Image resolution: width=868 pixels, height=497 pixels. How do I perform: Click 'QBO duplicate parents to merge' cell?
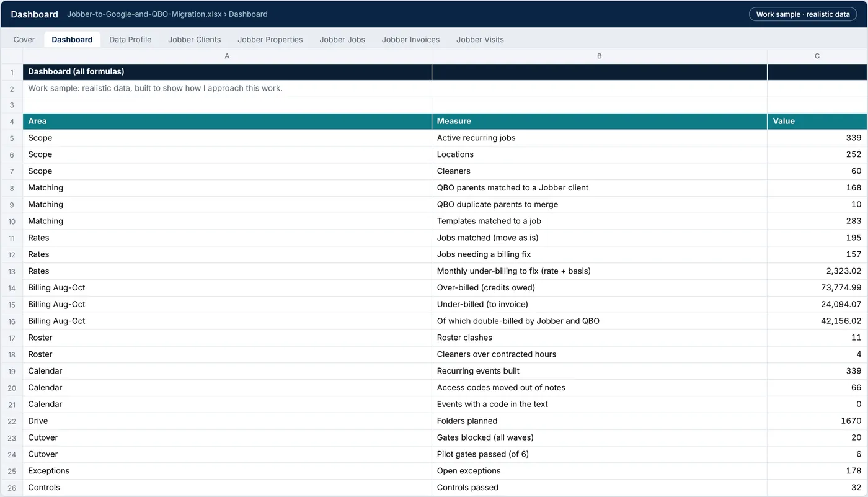pyautogui.click(x=599, y=205)
